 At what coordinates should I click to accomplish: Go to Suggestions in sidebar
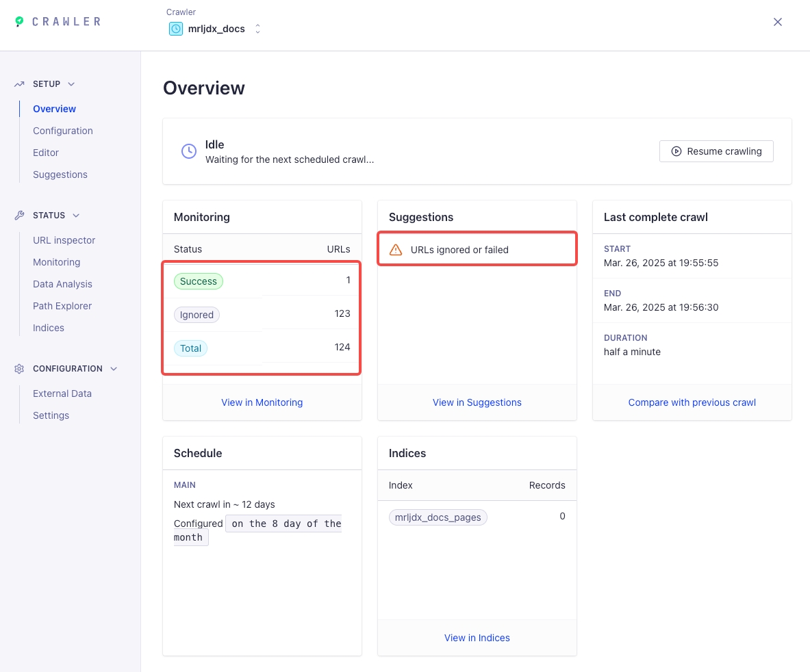click(x=60, y=175)
